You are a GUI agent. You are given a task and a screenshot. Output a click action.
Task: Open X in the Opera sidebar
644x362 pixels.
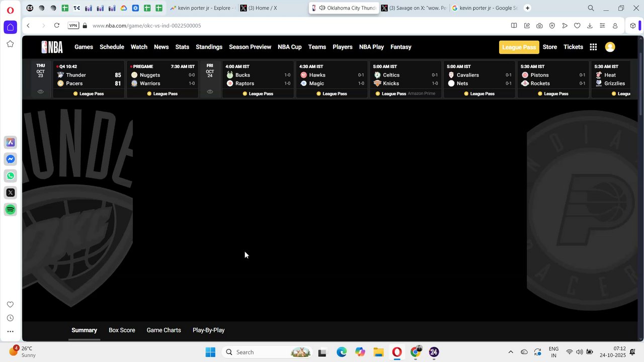tap(10, 193)
